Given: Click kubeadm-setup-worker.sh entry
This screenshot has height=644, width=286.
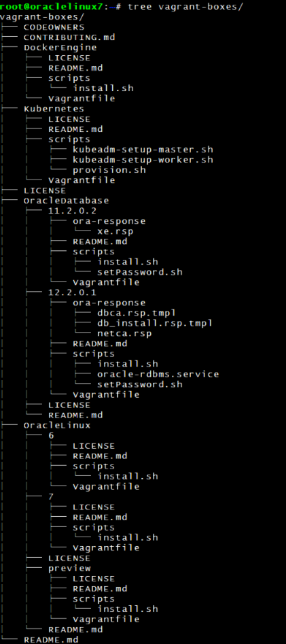Looking at the screenshot, I should coord(143,160).
